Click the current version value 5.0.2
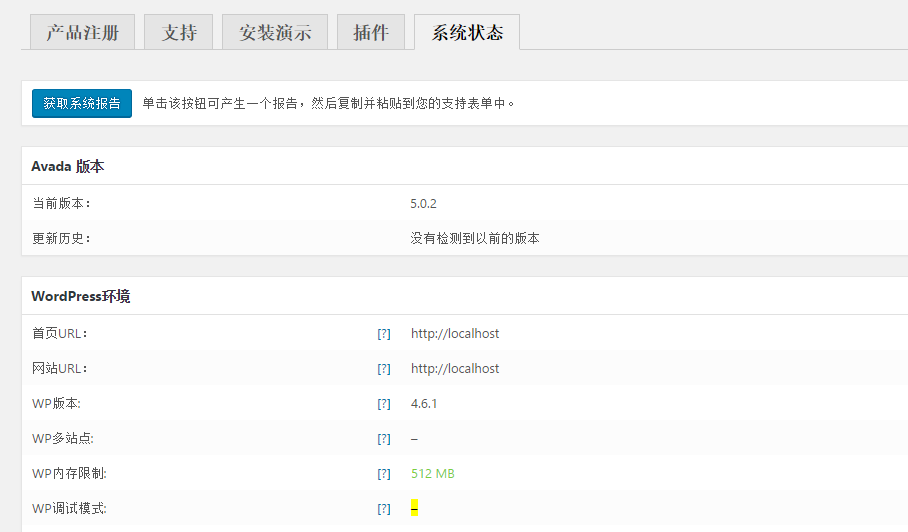The height and width of the screenshot is (532, 908). click(423, 204)
